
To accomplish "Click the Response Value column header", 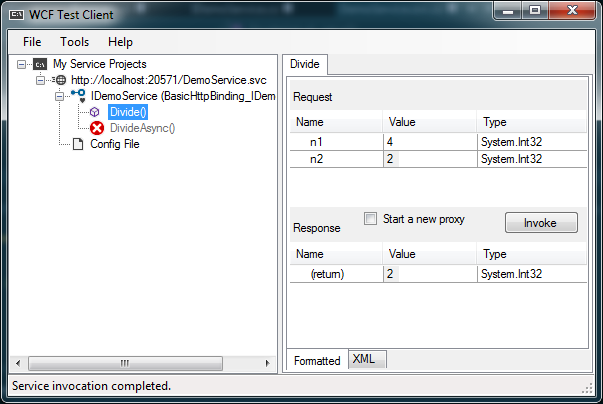I will click(430, 254).
